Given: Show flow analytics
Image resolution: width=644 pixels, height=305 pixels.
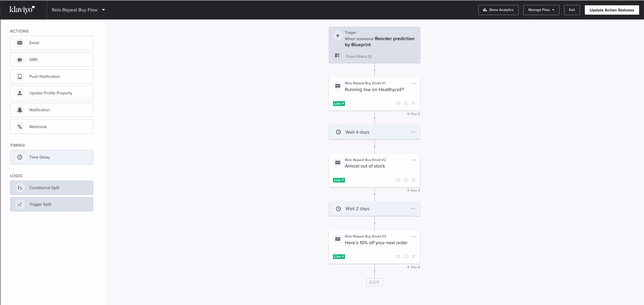Looking at the screenshot, I should pyautogui.click(x=498, y=10).
